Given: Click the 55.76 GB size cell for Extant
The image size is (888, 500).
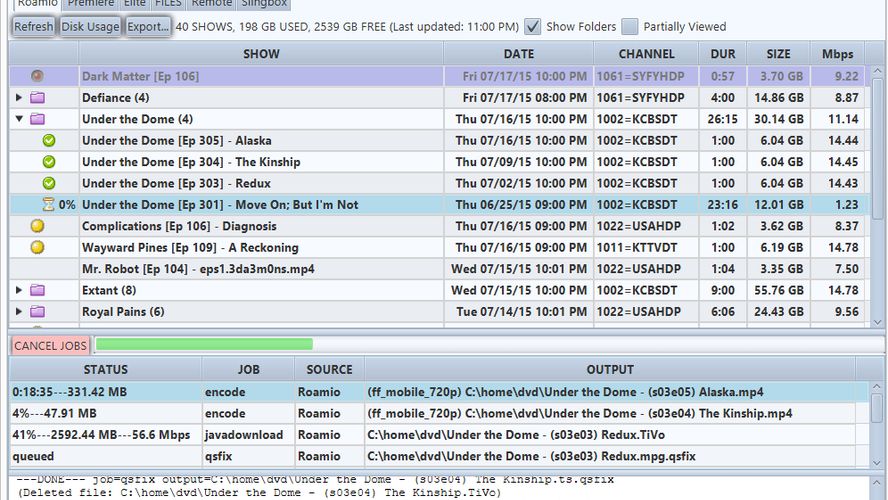Looking at the screenshot, I should (779, 290).
